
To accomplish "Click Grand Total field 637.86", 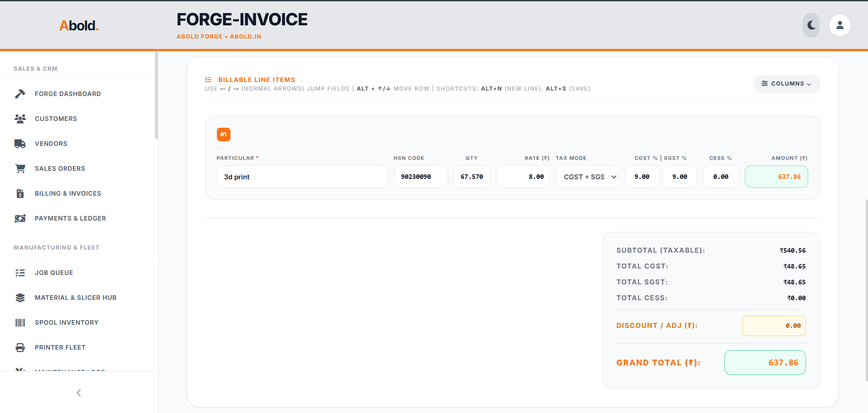I will (x=765, y=362).
